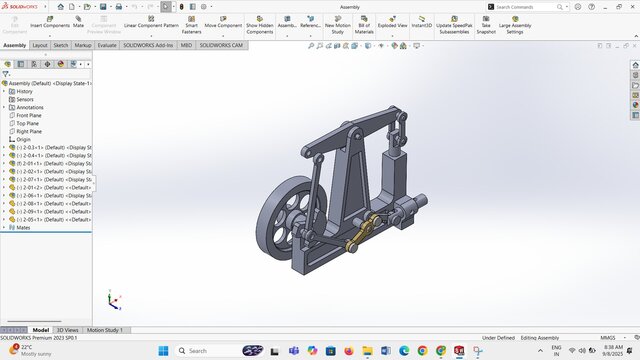640x360 pixels.
Task: Expand component 2-04<1> in tree
Action: 4,156
